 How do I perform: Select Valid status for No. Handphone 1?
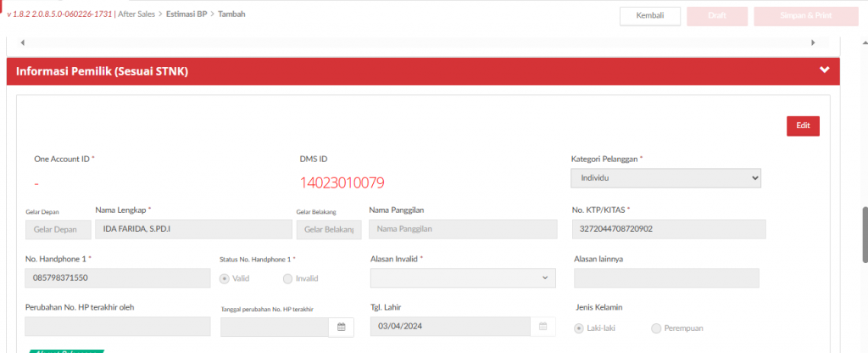tap(225, 278)
